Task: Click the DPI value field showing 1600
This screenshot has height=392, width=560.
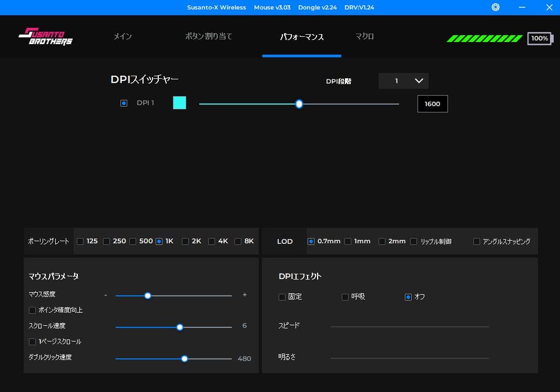Action: tap(432, 104)
